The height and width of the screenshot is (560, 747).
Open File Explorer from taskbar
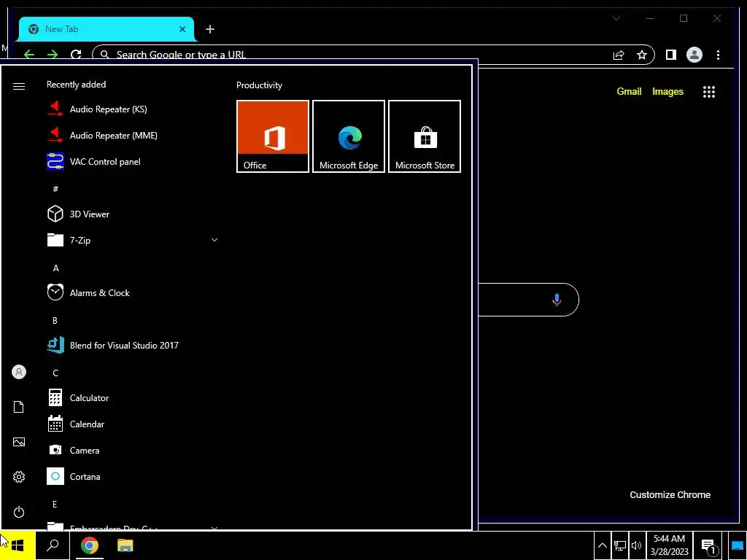(x=125, y=545)
